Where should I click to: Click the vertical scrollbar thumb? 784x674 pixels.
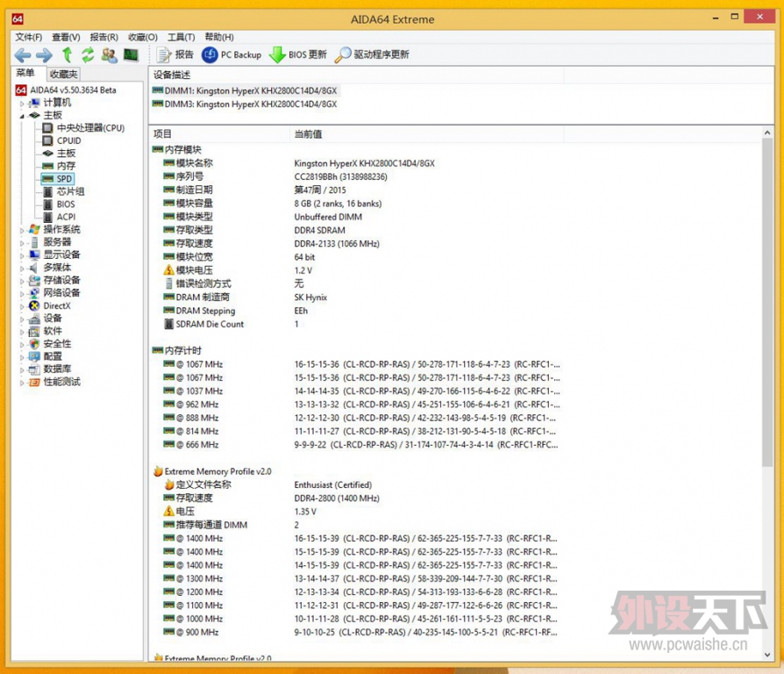pos(767,303)
